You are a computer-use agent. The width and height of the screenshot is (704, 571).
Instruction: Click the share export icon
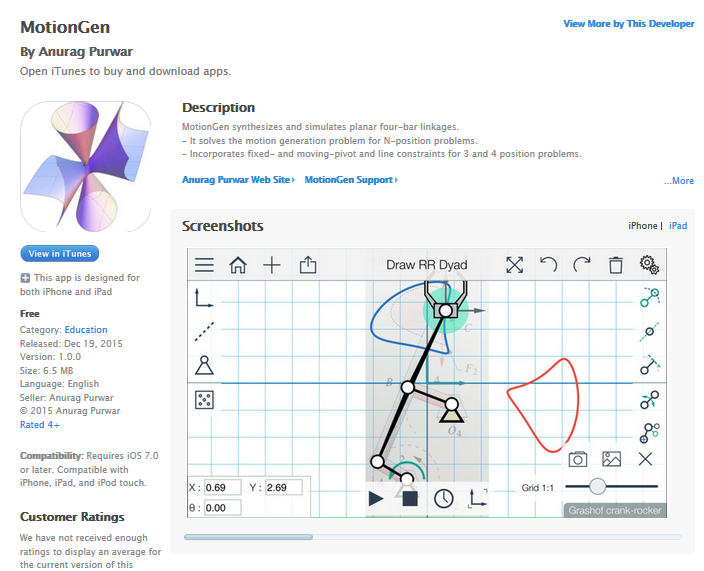pyautogui.click(x=308, y=265)
